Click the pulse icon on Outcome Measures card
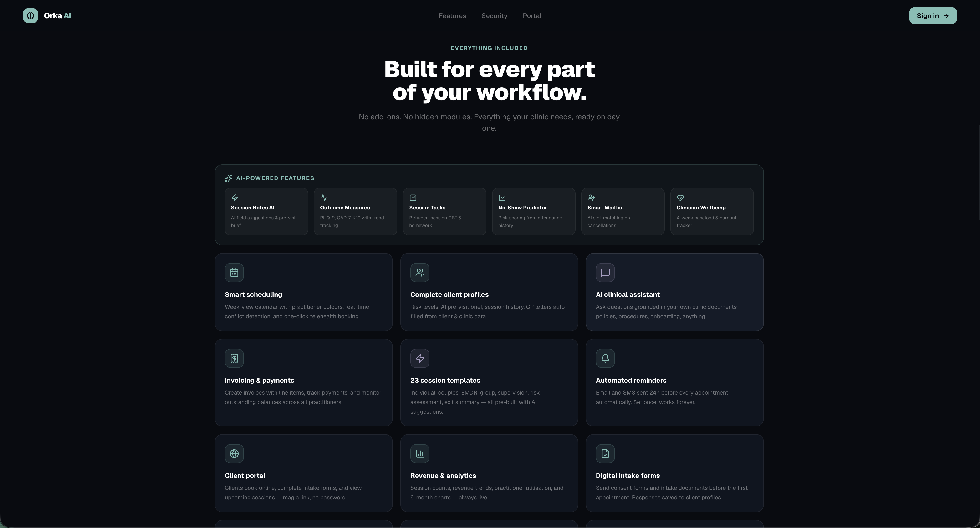This screenshot has height=528, width=980. pos(324,198)
